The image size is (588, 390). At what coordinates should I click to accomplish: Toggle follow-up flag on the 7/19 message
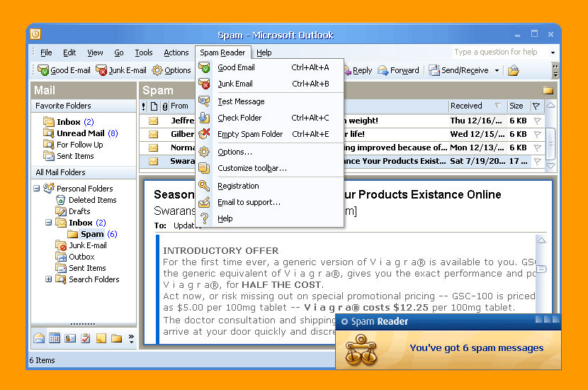537,161
